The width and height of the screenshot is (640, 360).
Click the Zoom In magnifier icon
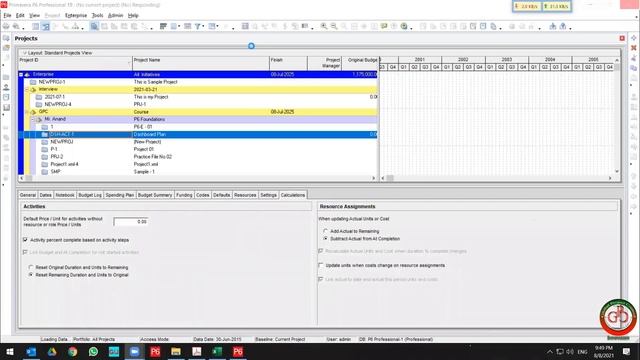[x=324, y=26]
